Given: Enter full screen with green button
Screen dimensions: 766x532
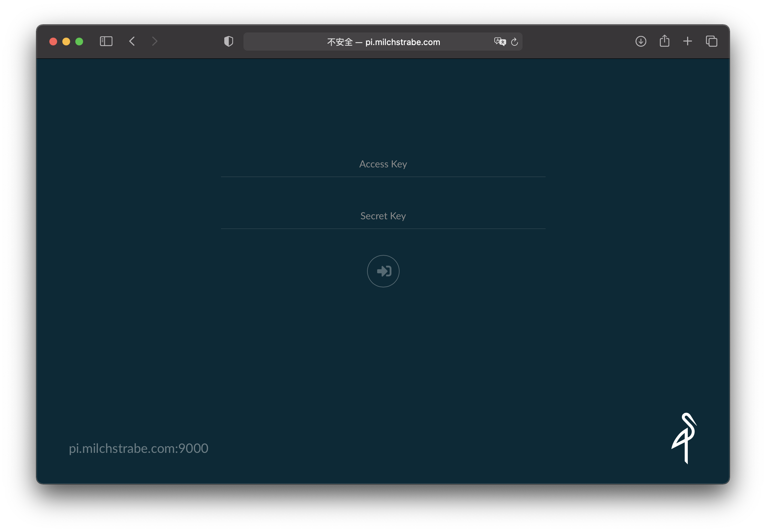Looking at the screenshot, I should coord(80,41).
